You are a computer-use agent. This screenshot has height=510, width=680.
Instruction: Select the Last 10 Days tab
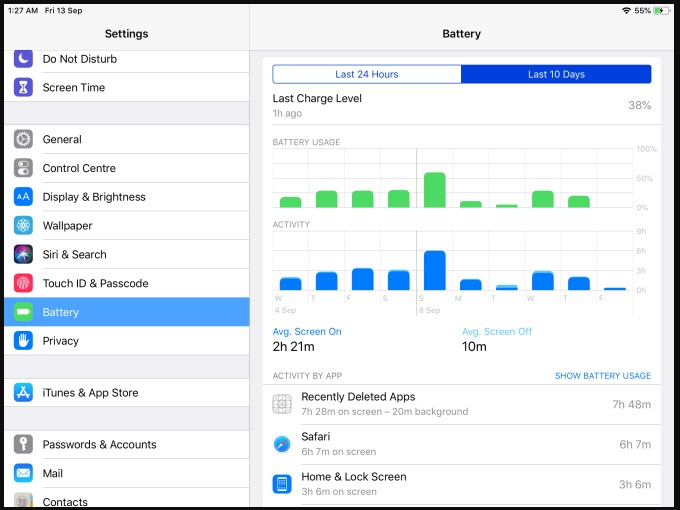[x=556, y=75]
